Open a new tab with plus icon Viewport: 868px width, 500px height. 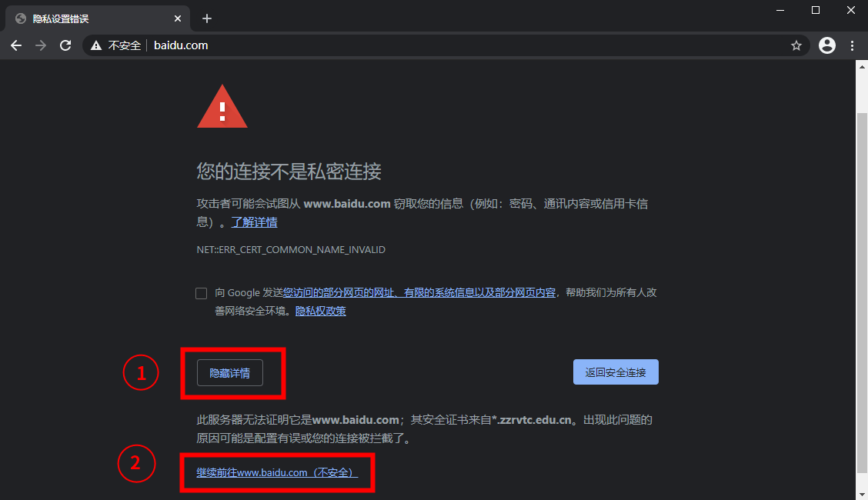click(x=207, y=18)
